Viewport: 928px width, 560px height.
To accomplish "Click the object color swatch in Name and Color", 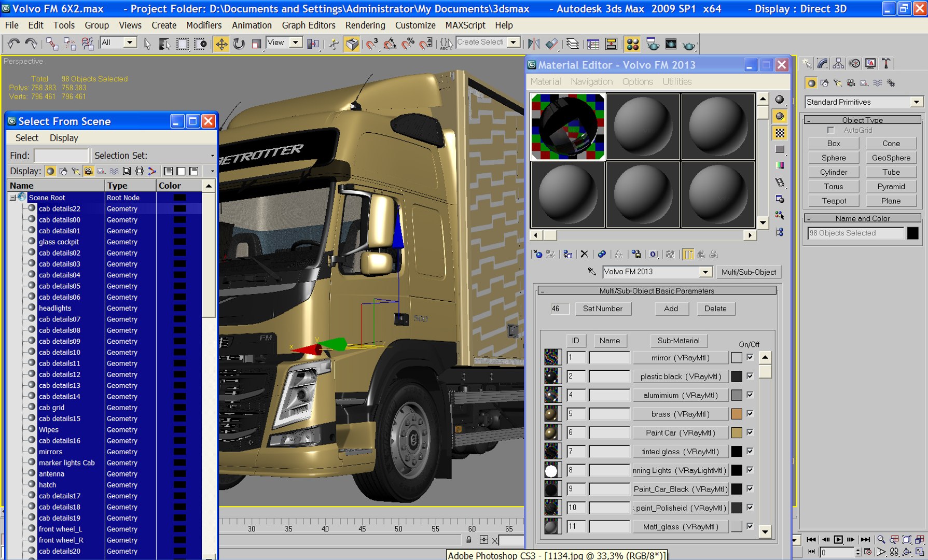I will coord(913,233).
